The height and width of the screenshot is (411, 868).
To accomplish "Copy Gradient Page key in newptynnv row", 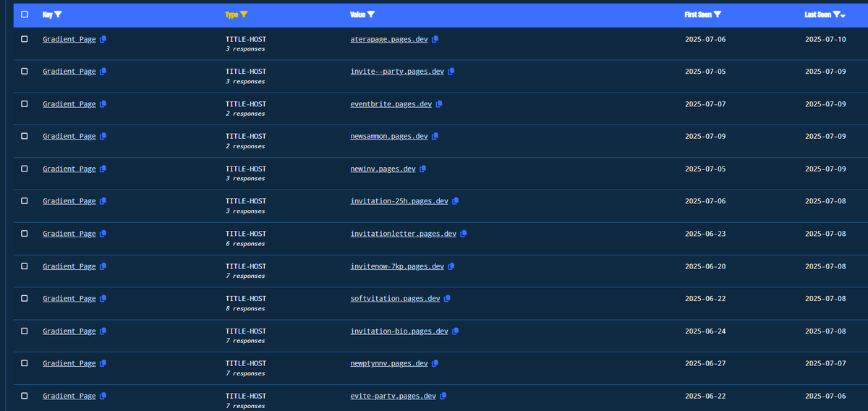I will pyautogui.click(x=103, y=363).
